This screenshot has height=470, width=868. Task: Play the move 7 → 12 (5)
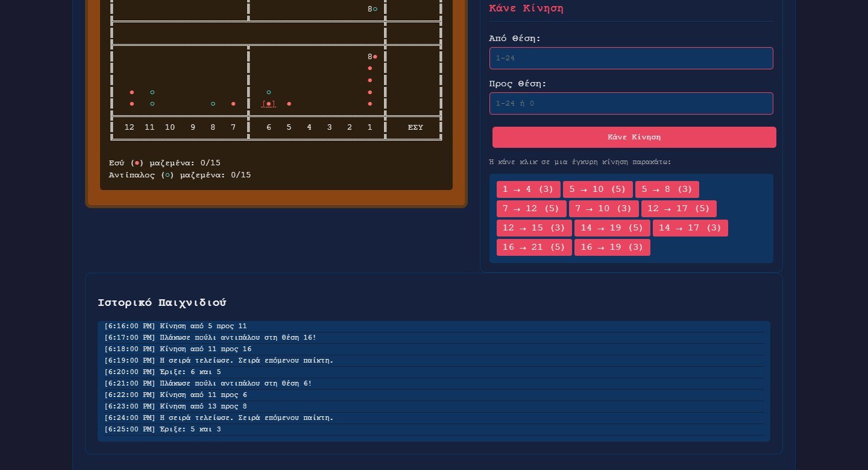click(532, 209)
